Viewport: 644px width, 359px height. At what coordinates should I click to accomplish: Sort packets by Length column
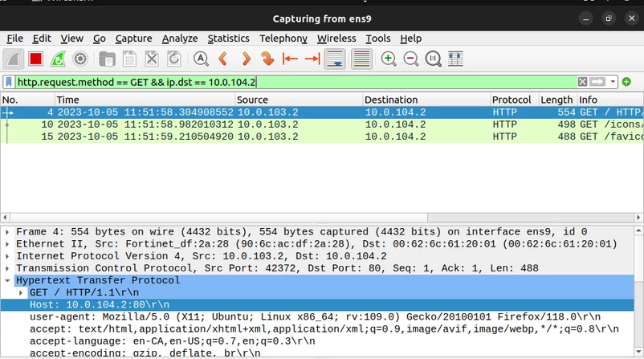558,100
